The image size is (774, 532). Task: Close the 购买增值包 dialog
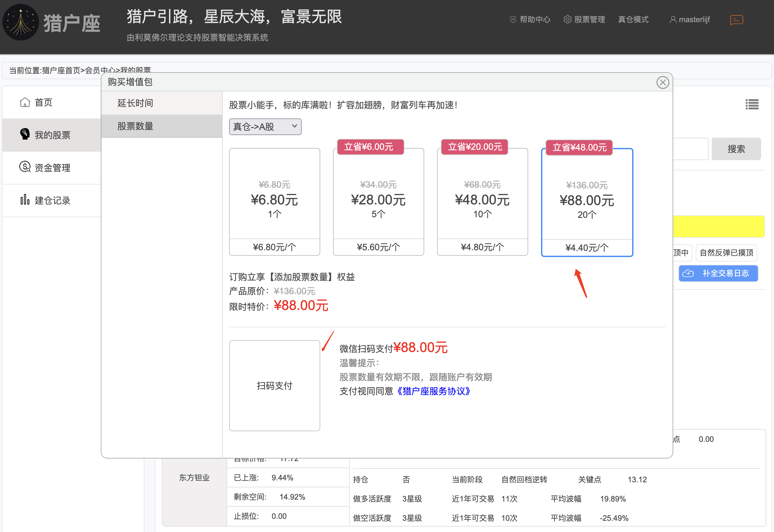[x=663, y=82]
